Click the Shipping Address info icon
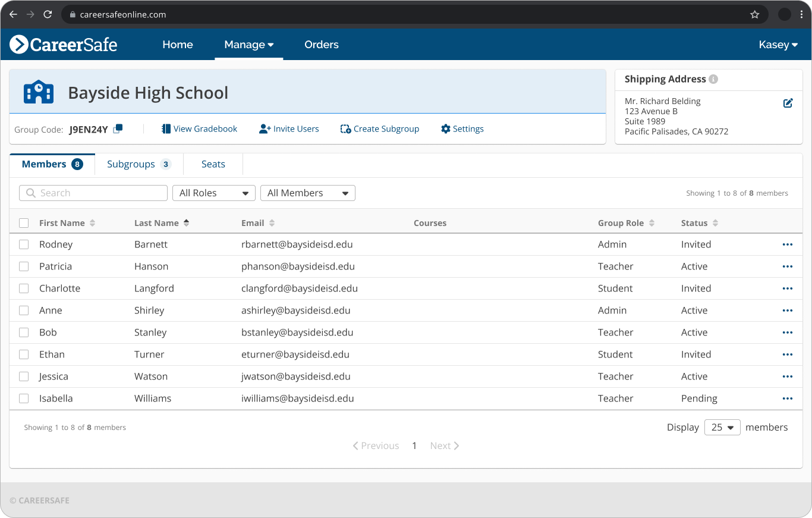Screen dimensions: 812x518 [x=713, y=79]
